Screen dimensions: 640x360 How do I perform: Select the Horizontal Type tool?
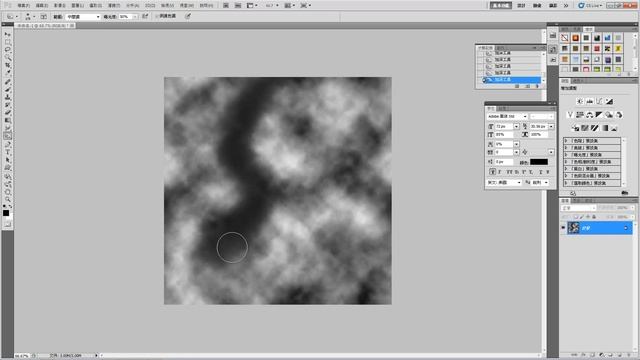click(x=8, y=152)
